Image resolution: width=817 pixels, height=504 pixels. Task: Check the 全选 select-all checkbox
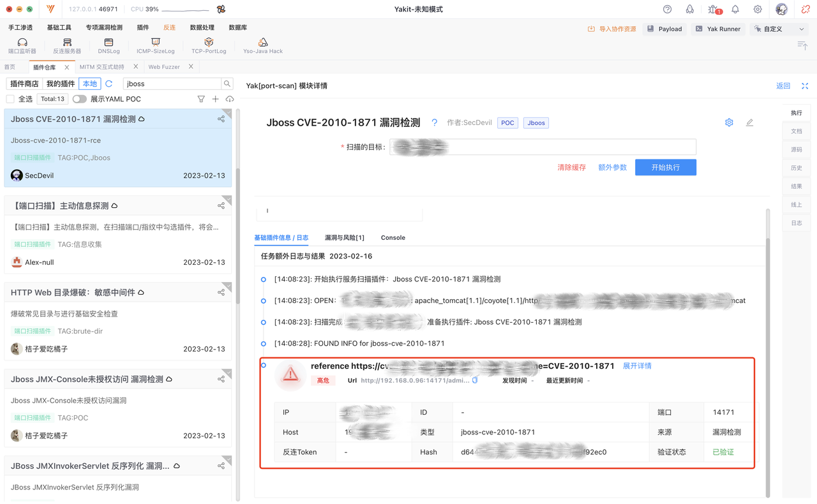[x=10, y=99]
